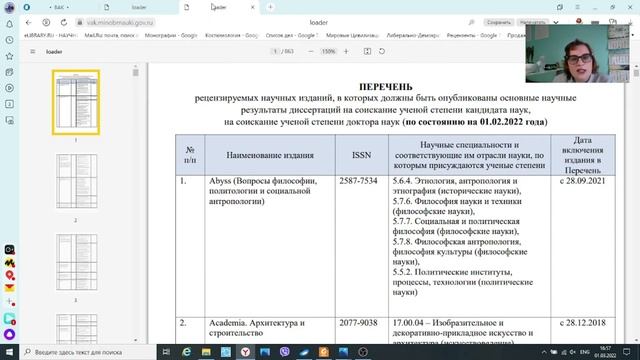Open page 3 thumbnail
This screenshot has height=360, width=640.
(x=76, y=262)
